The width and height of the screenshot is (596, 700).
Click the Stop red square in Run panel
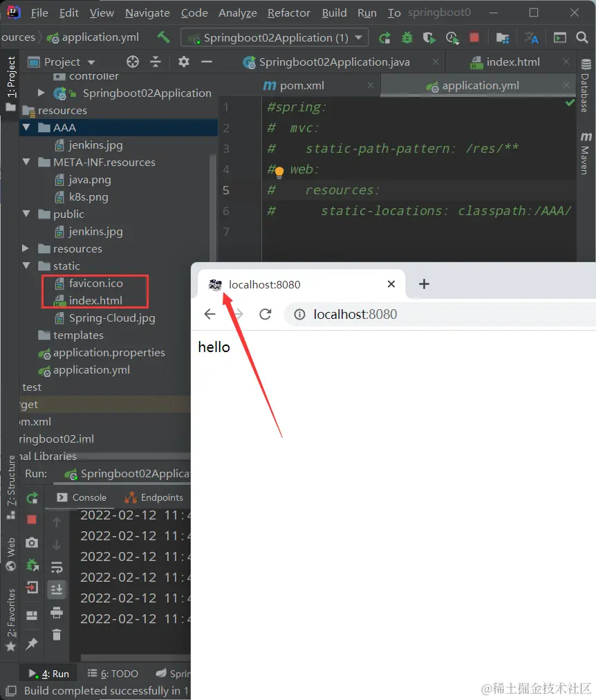(32, 519)
